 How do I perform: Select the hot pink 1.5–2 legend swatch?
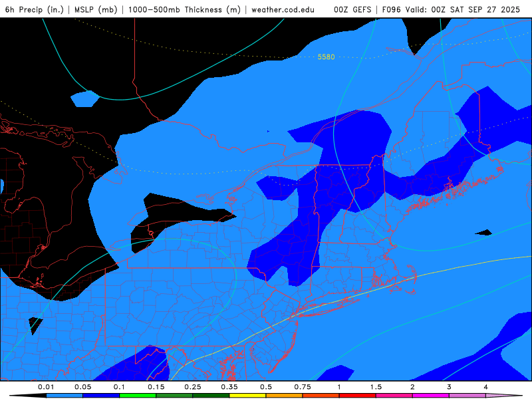(x=394, y=396)
